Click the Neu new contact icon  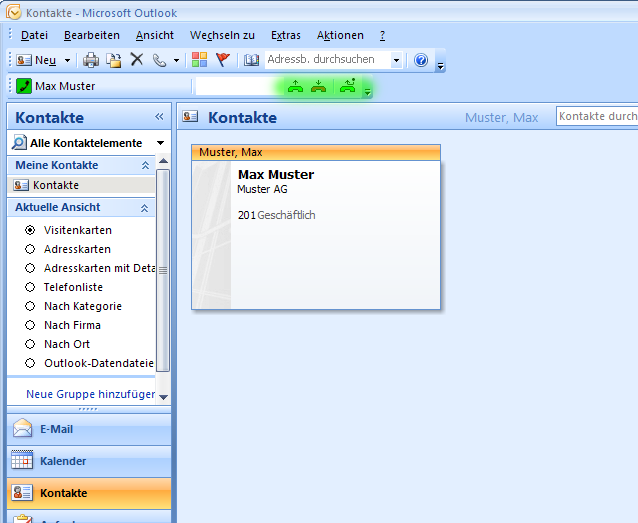[24, 60]
